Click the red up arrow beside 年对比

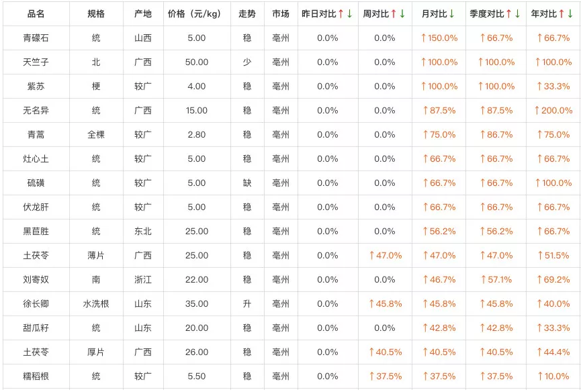tap(562, 14)
